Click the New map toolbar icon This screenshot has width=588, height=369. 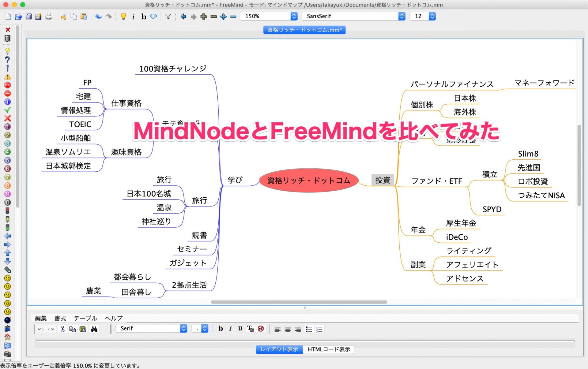click(x=8, y=17)
